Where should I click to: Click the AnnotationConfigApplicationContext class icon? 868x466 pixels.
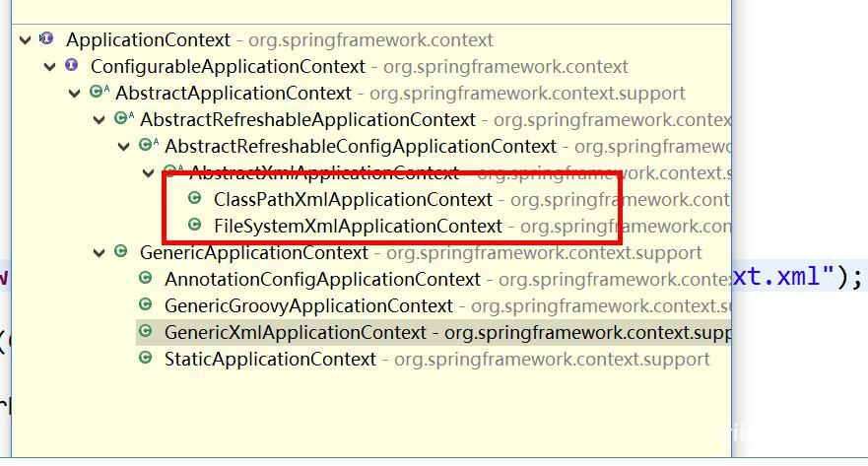[x=145, y=278]
